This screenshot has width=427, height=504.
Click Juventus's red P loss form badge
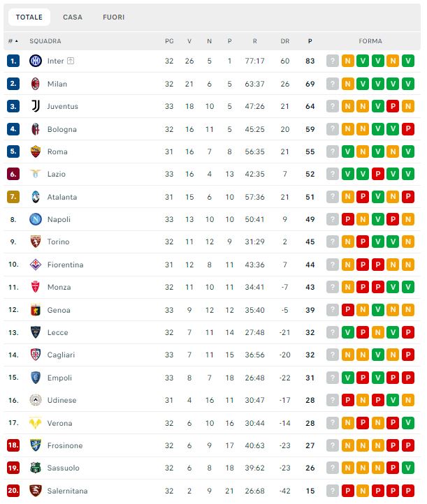pyautogui.click(x=393, y=107)
